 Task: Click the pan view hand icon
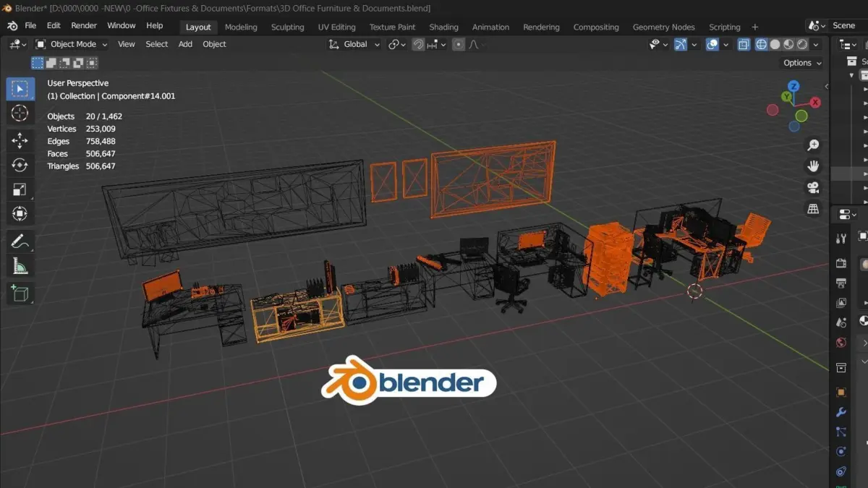(x=813, y=166)
